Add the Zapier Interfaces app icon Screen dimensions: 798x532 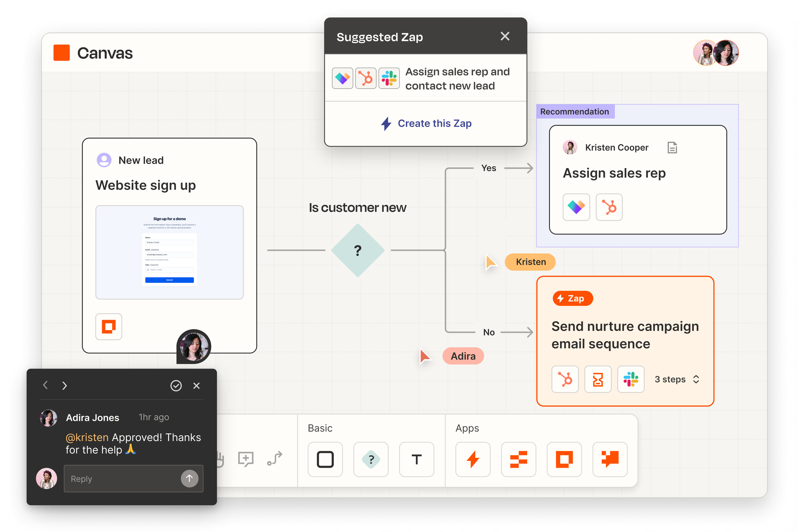[x=564, y=459]
